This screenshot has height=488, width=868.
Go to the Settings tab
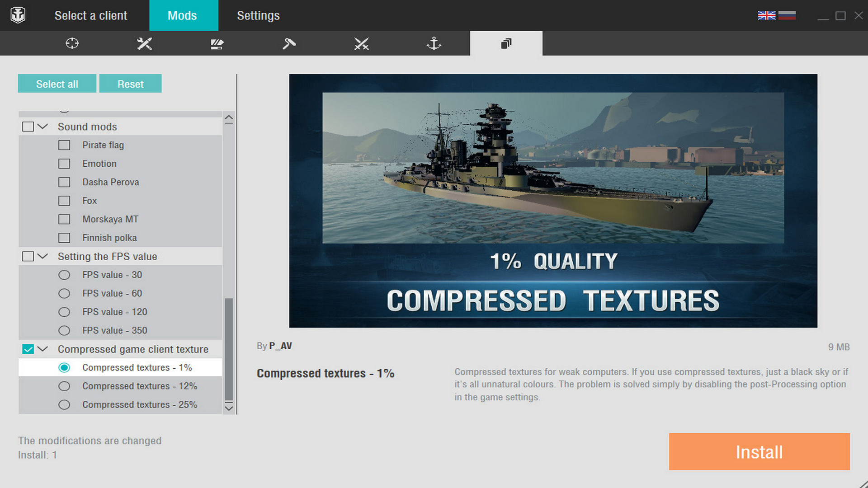point(258,15)
